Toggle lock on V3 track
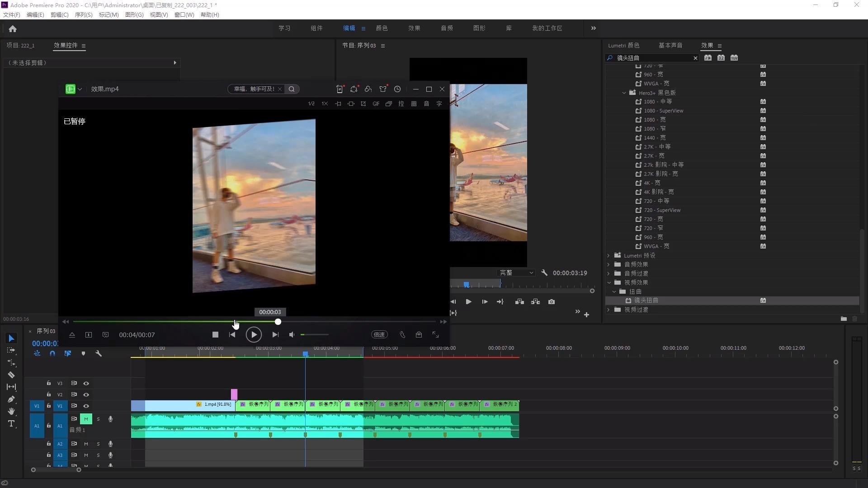Viewport: 868px width, 488px height. click(x=49, y=383)
